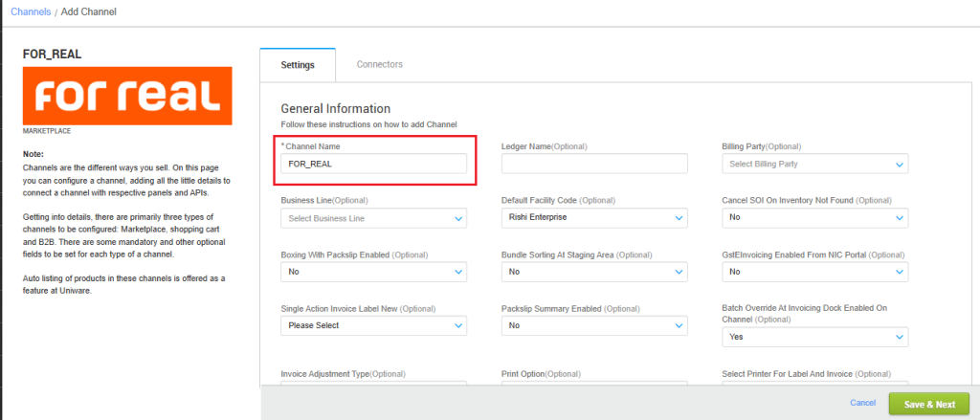
Task: Select the Settings tab
Action: tap(298, 65)
